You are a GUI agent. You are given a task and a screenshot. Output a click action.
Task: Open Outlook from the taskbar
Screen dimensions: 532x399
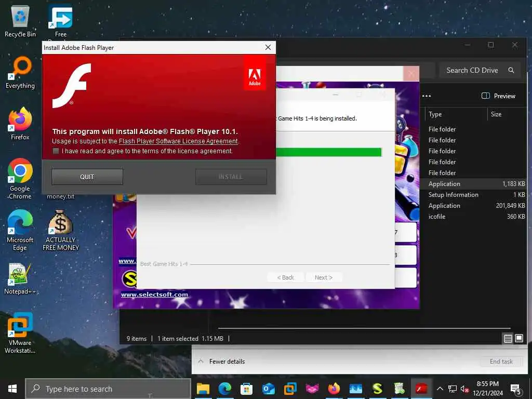(268, 389)
